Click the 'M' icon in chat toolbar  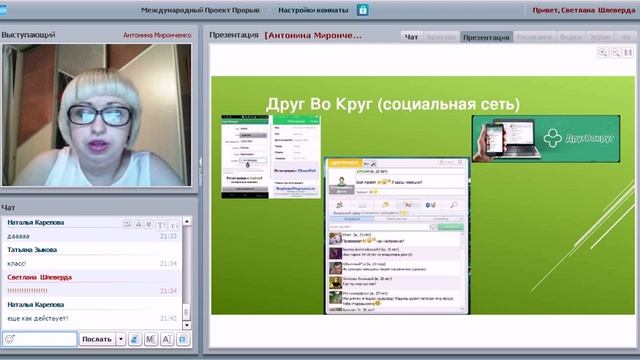point(151,339)
